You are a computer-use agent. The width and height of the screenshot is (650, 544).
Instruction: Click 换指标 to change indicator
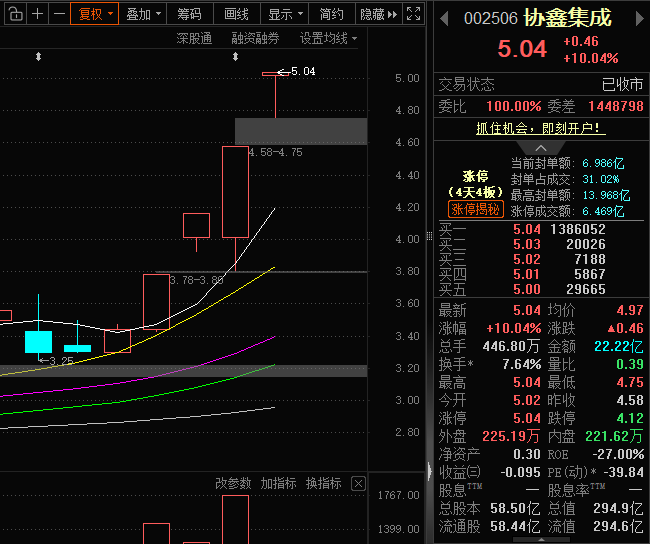[x=323, y=483]
